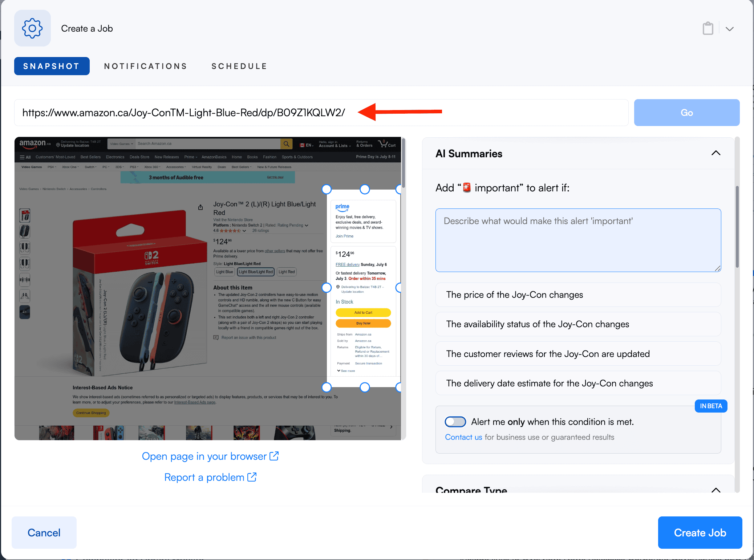Image resolution: width=754 pixels, height=560 pixels.
Task: Click the right settings panel scrollbar
Action: tap(737, 227)
